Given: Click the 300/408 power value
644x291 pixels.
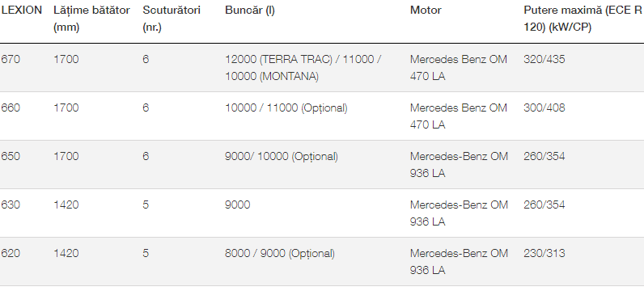Looking at the screenshot, I should [544, 108].
